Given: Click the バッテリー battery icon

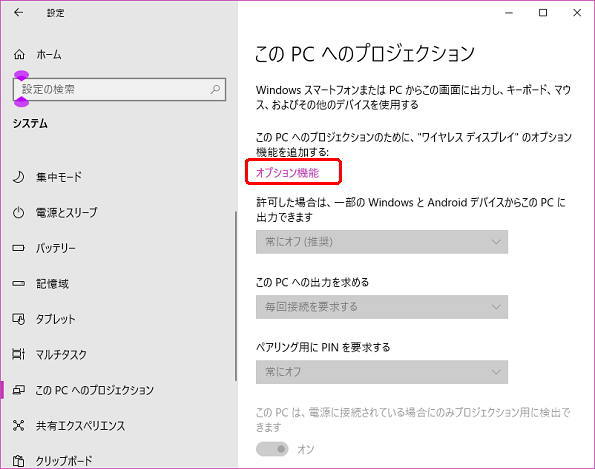Looking at the screenshot, I should pos(19,248).
